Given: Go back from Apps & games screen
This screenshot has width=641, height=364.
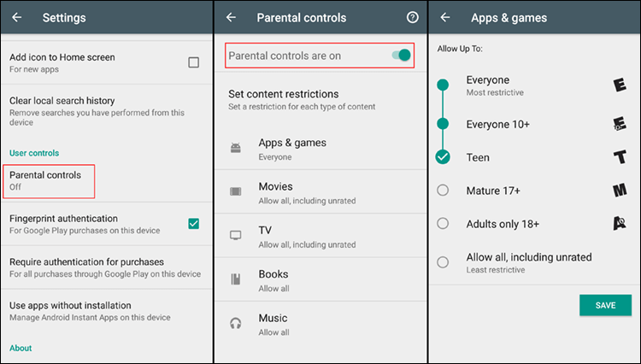Looking at the screenshot, I should click(x=445, y=18).
